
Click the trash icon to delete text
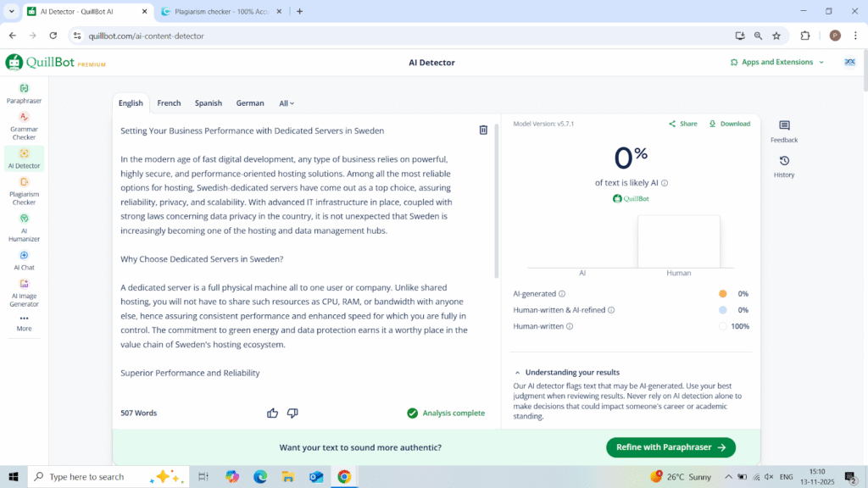click(483, 130)
